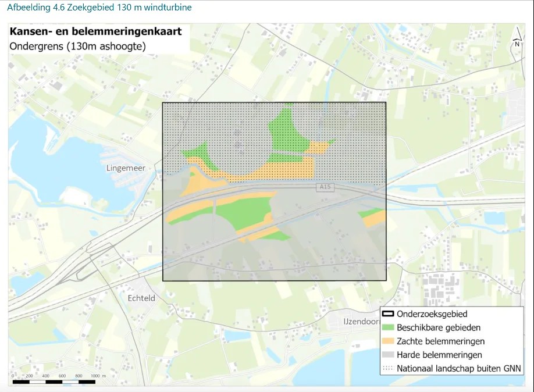Click the caption 'Afbeelding 4.6 Zoekgebied 130 m windturbine'
534x392 pixels.
[99, 8]
